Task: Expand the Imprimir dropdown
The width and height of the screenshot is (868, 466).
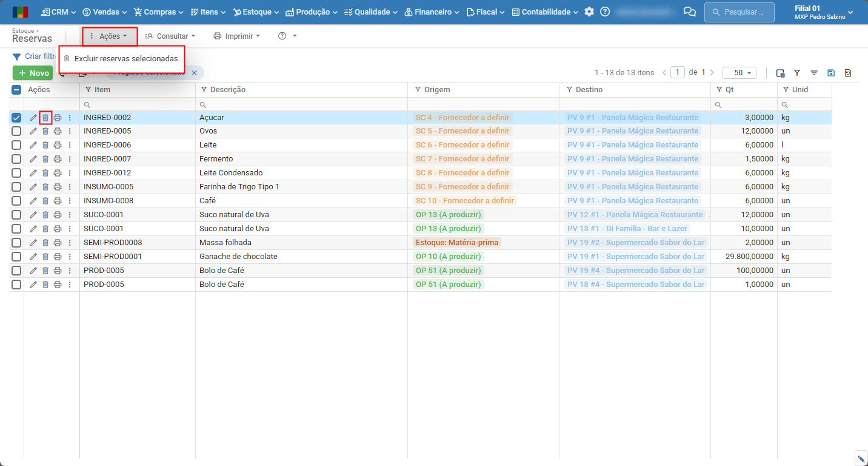Action: [x=236, y=36]
